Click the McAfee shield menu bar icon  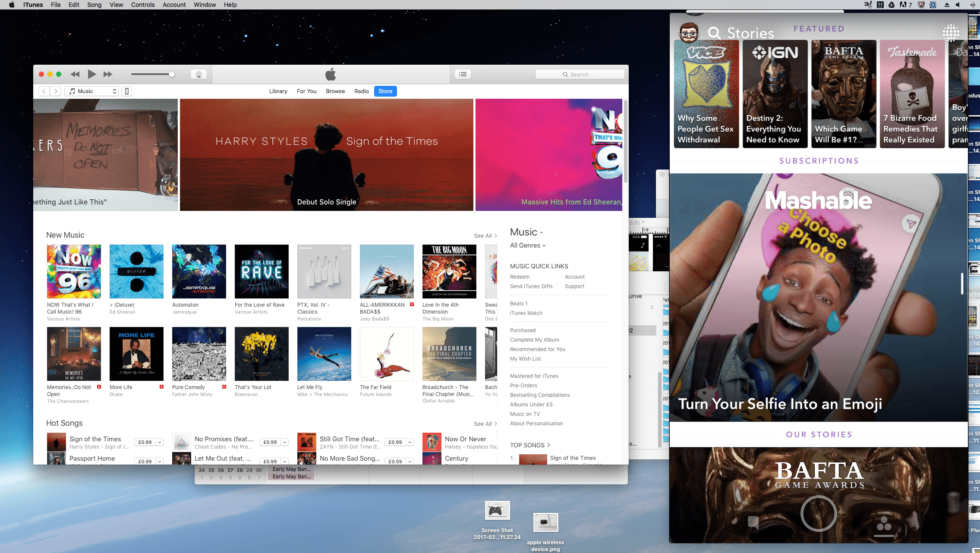(921, 5)
